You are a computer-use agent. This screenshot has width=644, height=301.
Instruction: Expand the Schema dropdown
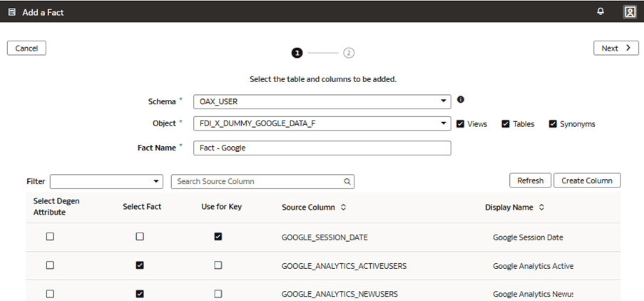click(444, 101)
